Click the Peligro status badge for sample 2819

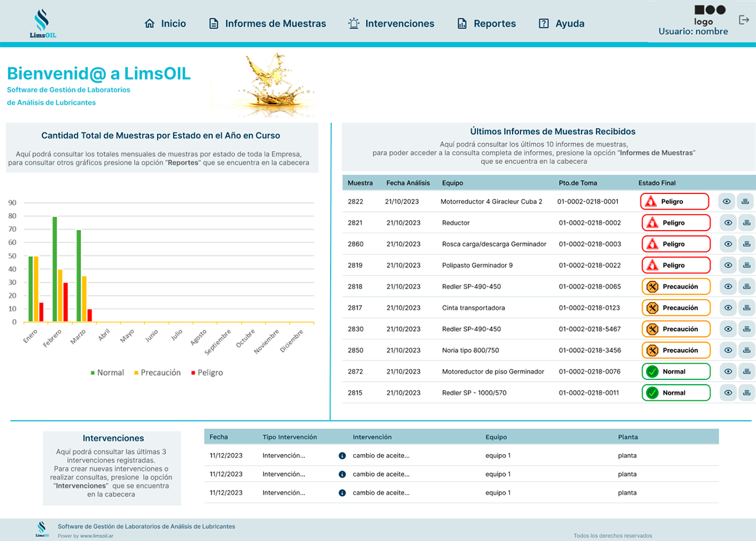point(675,265)
